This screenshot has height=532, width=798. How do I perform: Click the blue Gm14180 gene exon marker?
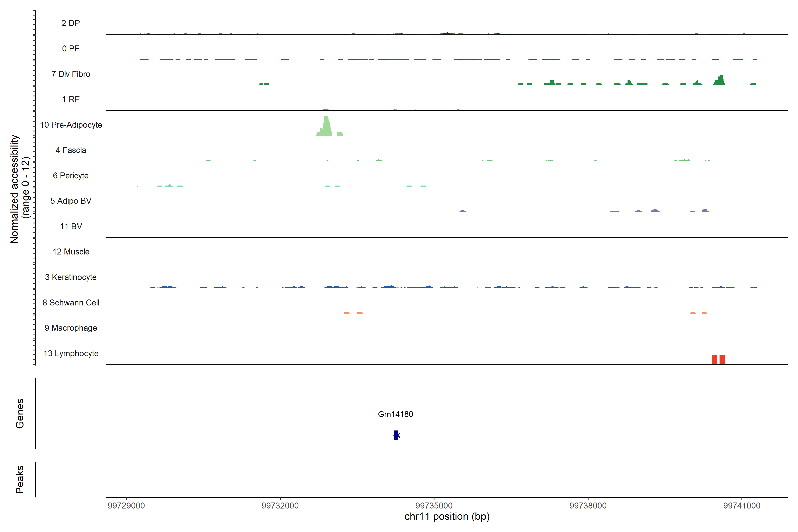point(396,435)
